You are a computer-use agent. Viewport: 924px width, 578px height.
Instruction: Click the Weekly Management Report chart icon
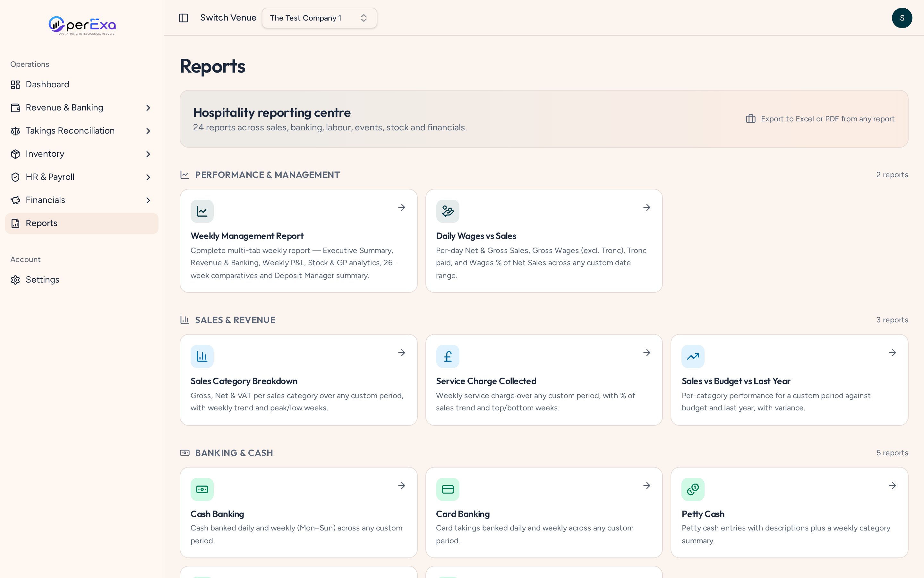(x=202, y=211)
